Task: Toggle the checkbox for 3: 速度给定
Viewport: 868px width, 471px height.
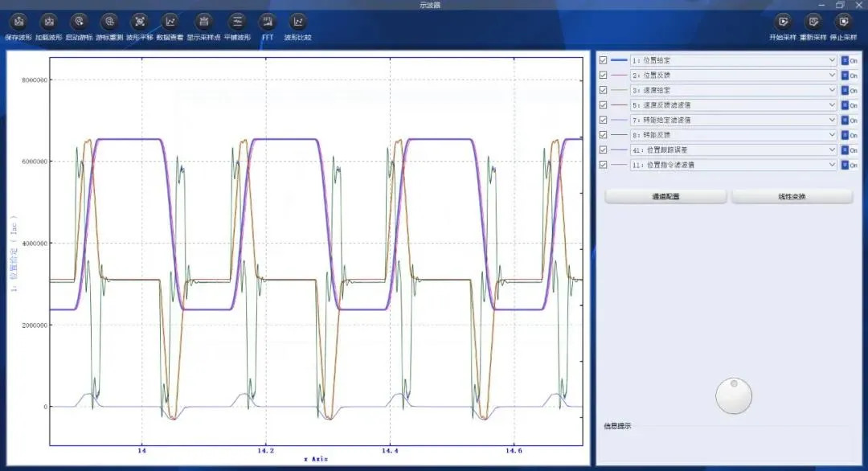Action: [x=604, y=90]
